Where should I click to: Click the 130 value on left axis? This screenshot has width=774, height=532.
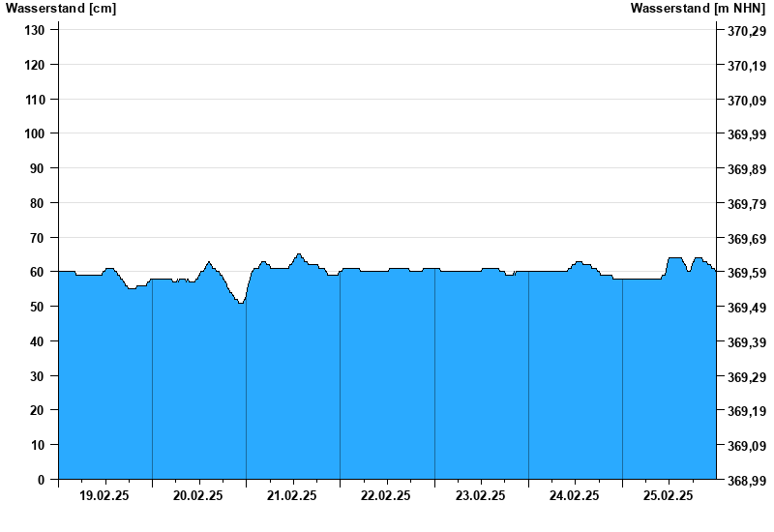(x=35, y=30)
